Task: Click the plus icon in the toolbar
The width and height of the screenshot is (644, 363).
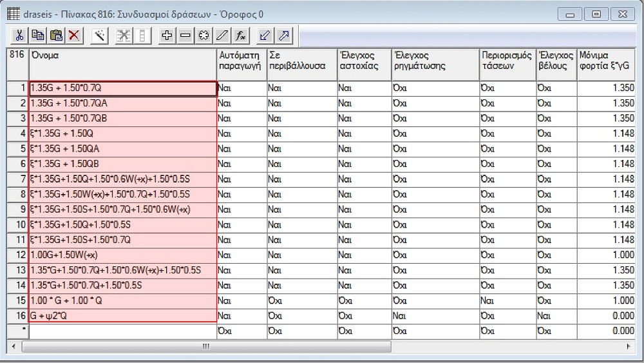Action: (x=167, y=35)
